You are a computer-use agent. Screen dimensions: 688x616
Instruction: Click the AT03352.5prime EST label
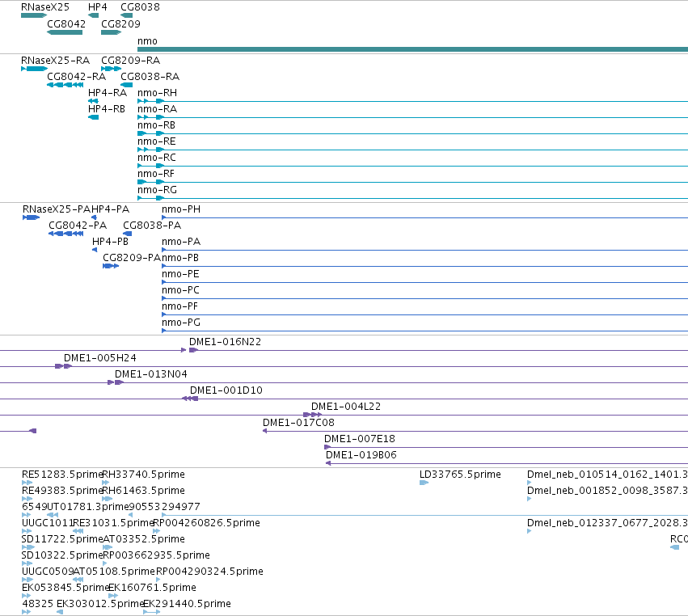click(x=144, y=540)
